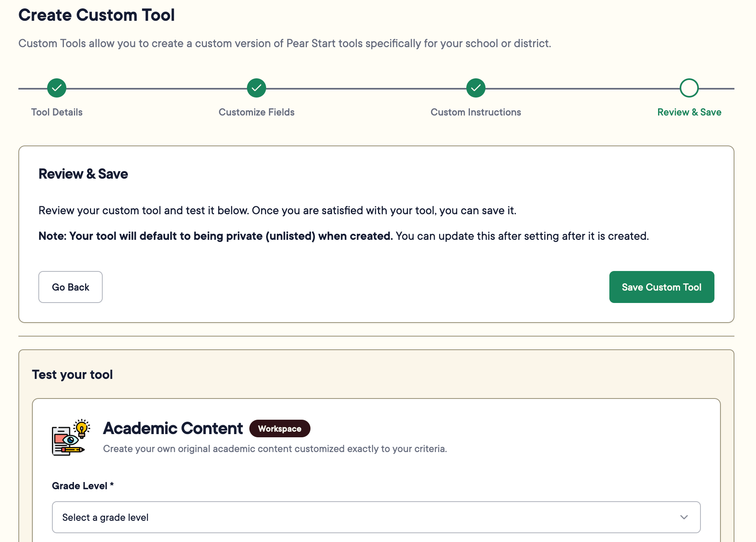
Task: Click the grade level dropdown chevron arrow
Action: (684, 517)
